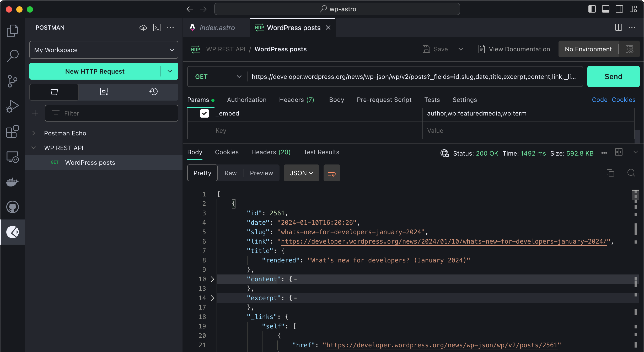
Task: Open the Tests tab
Action: click(432, 100)
